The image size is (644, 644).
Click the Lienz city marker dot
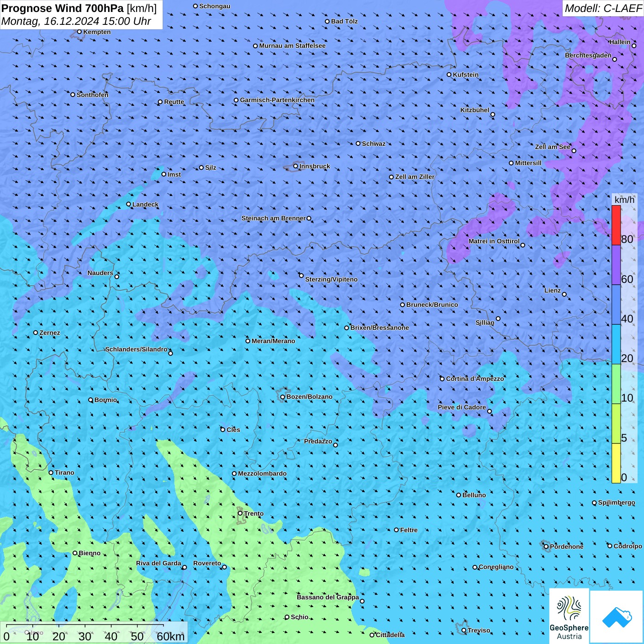click(x=564, y=294)
